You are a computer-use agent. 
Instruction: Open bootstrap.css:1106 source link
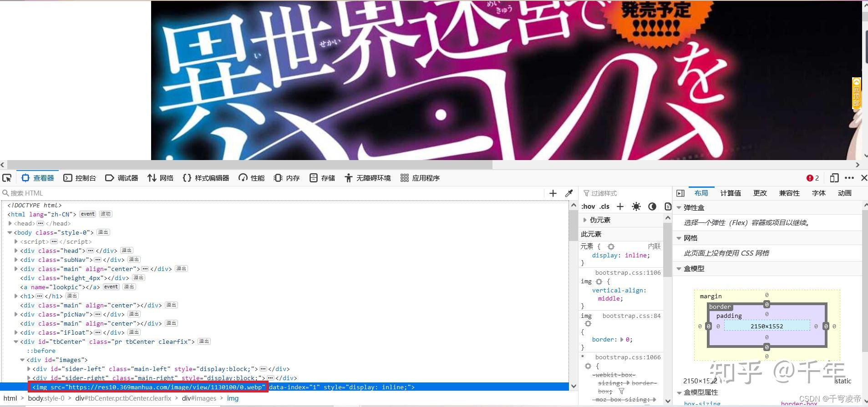tap(628, 272)
